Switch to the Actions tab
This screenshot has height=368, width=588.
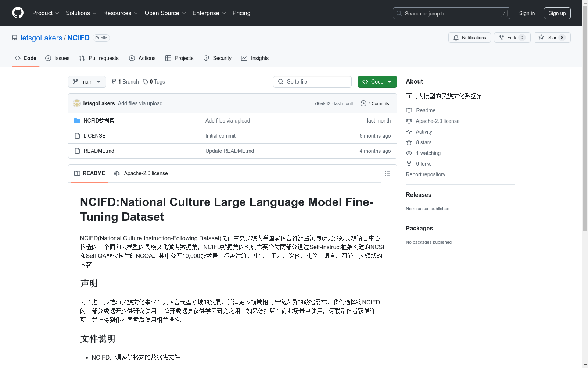142,58
